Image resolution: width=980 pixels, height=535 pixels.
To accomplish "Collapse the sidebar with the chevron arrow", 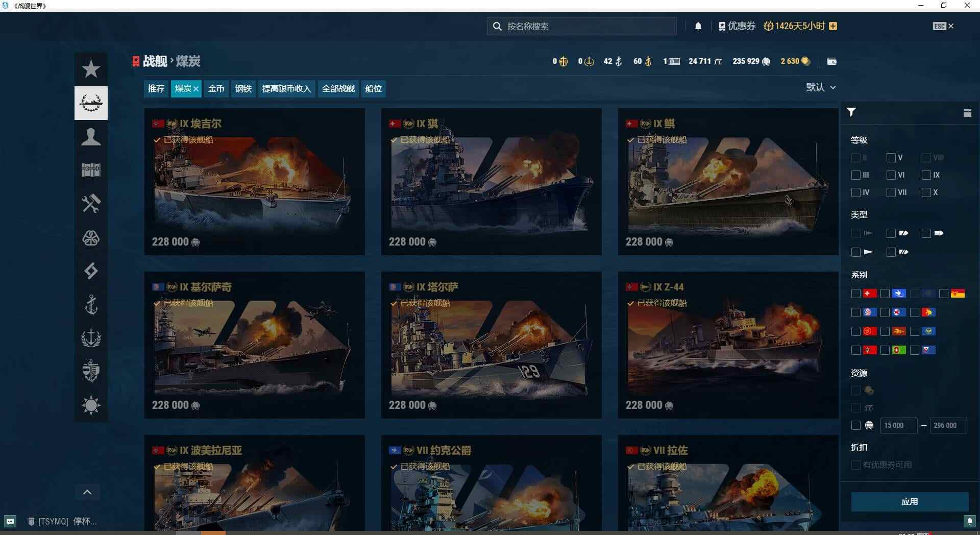I will tap(87, 492).
